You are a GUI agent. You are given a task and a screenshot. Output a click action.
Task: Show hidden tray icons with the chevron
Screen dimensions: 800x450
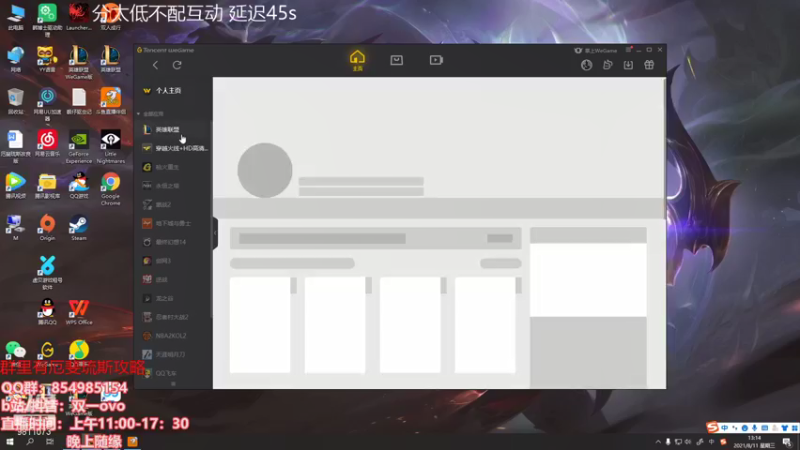[x=658, y=442]
